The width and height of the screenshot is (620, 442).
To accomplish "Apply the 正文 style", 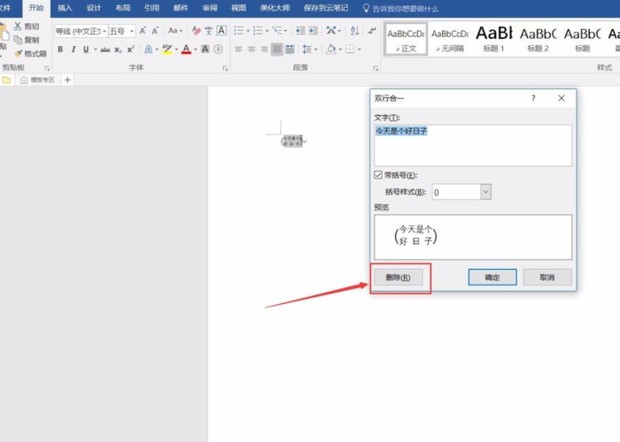I will (406, 39).
